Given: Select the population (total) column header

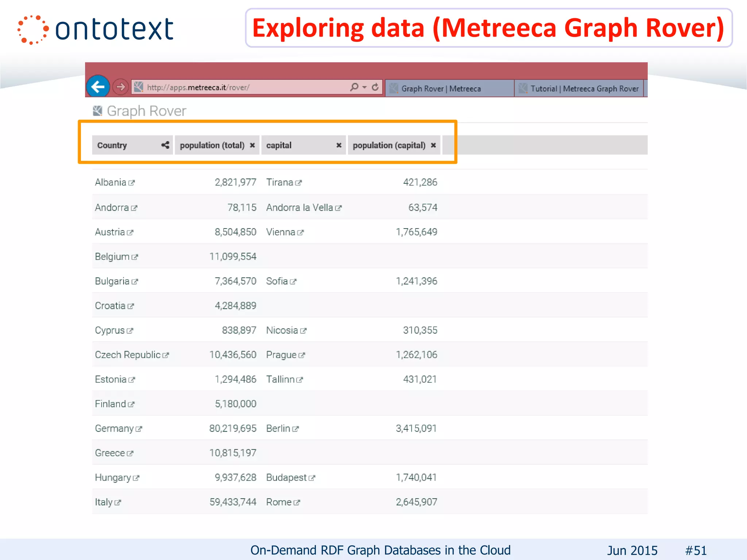Looking at the screenshot, I should point(217,145).
